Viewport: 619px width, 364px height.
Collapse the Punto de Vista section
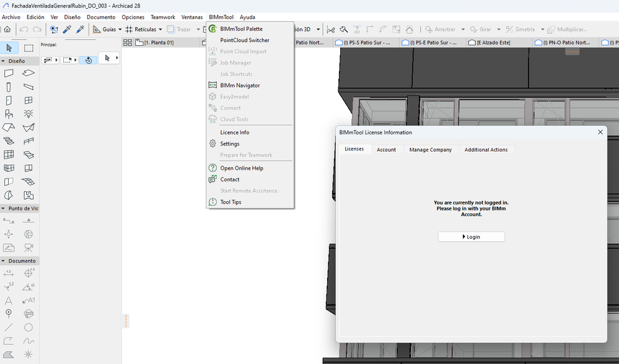point(2,209)
